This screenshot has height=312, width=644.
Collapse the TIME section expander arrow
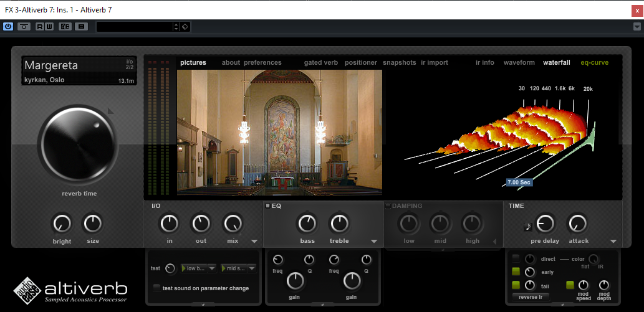pos(613,242)
